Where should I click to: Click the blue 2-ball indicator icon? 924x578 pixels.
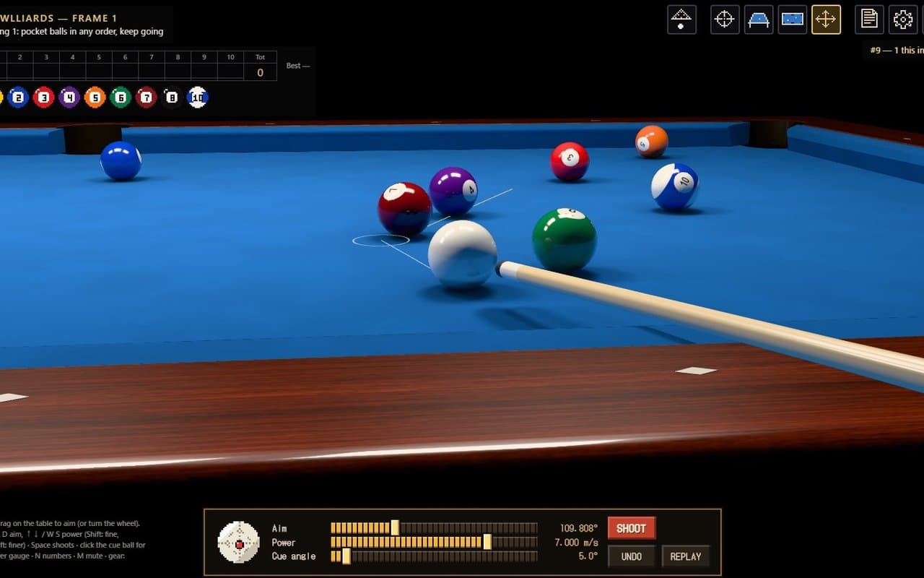[18, 97]
